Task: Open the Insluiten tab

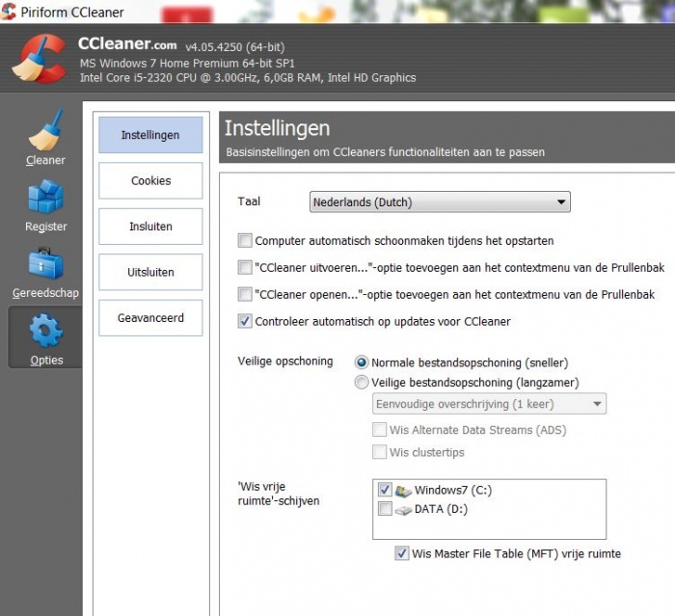Action: [x=150, y=227]
